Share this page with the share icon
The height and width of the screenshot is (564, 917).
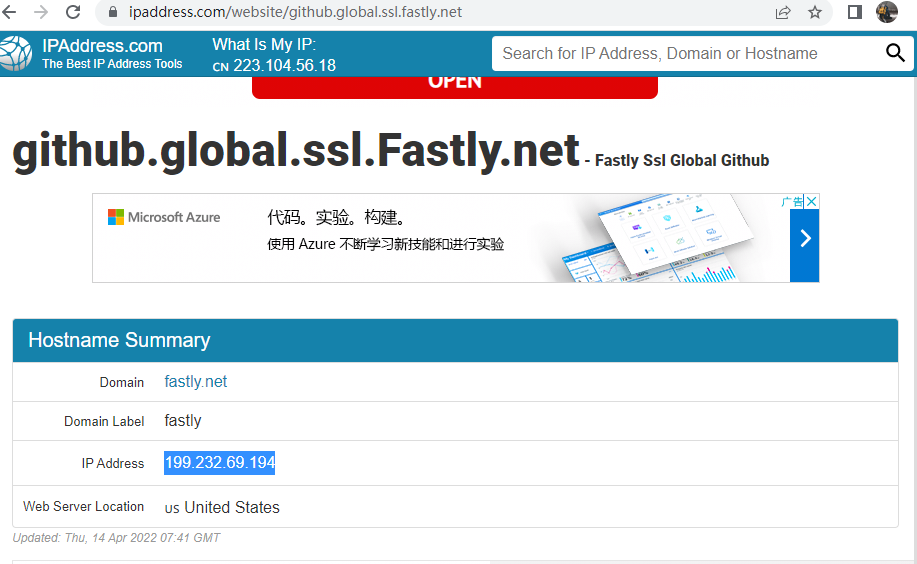(782, 12)
